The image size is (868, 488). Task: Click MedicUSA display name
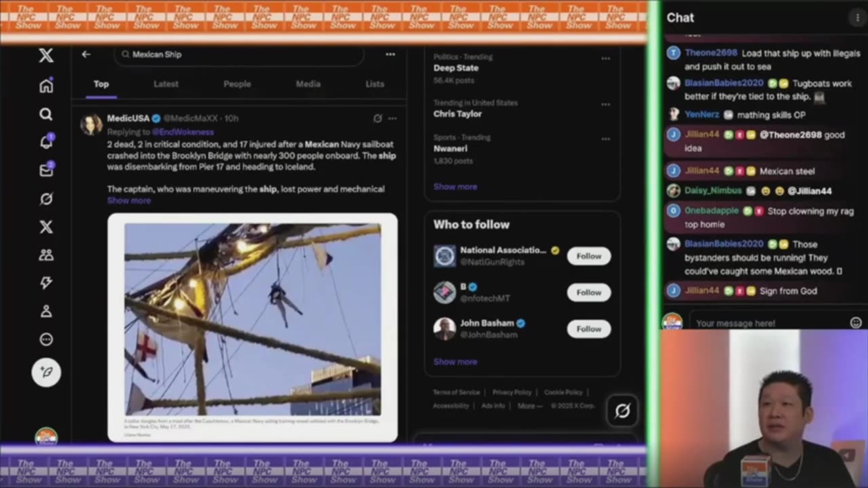pos(128,118)
